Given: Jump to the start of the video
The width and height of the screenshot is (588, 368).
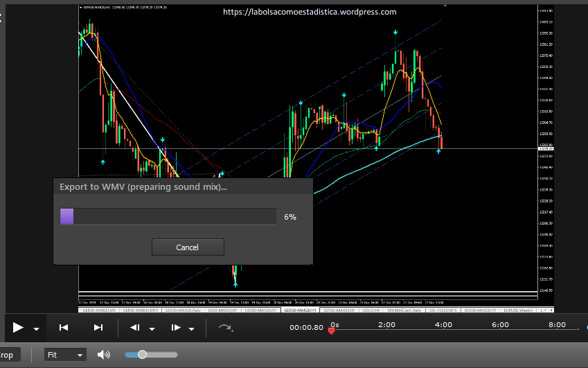Looking at the screenshot, I should point(64,328).
